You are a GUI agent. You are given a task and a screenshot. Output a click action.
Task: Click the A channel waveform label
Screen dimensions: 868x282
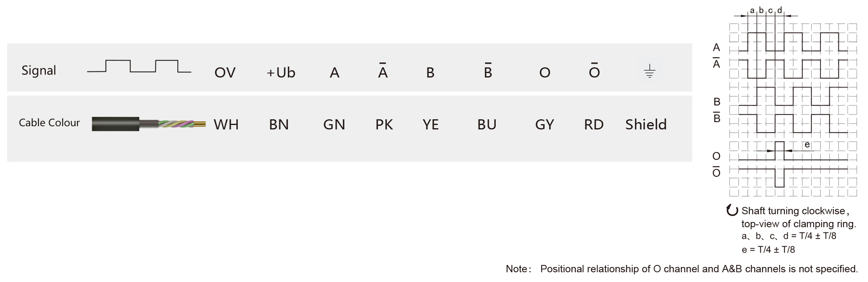[717, 47]
